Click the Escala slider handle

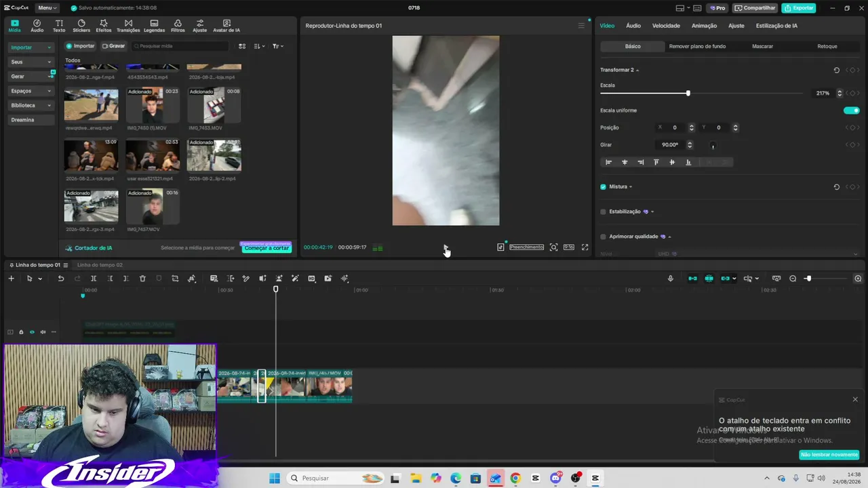[688, 94]
